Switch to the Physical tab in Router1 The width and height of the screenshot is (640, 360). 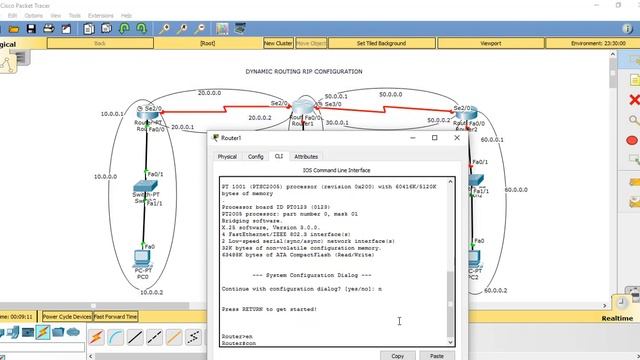pos(227,157)
